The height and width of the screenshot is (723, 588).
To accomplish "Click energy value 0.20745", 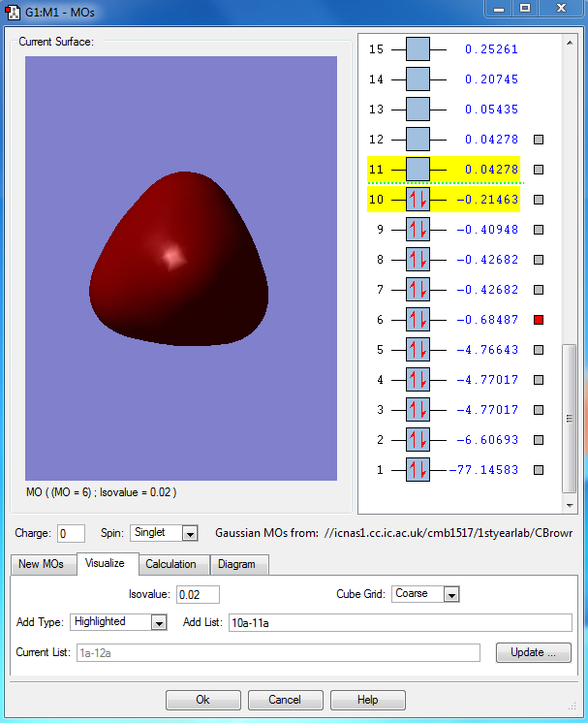I will (491, 79).
